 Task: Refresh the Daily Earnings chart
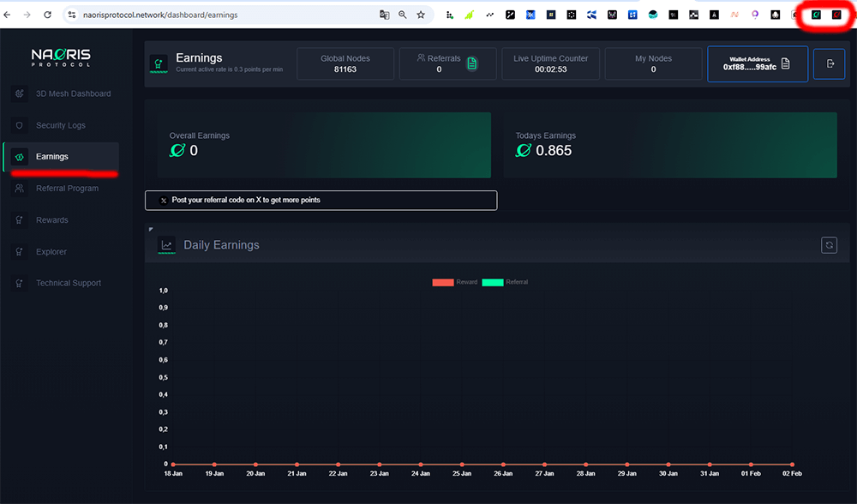coord(829,245)
